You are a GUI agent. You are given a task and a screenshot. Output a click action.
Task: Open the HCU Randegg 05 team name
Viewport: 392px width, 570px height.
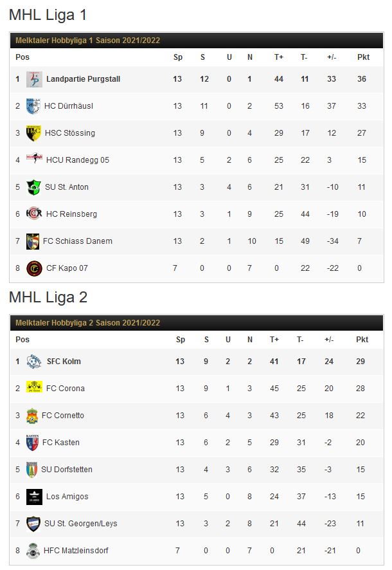pyautogui.click(x=78, y=160)
